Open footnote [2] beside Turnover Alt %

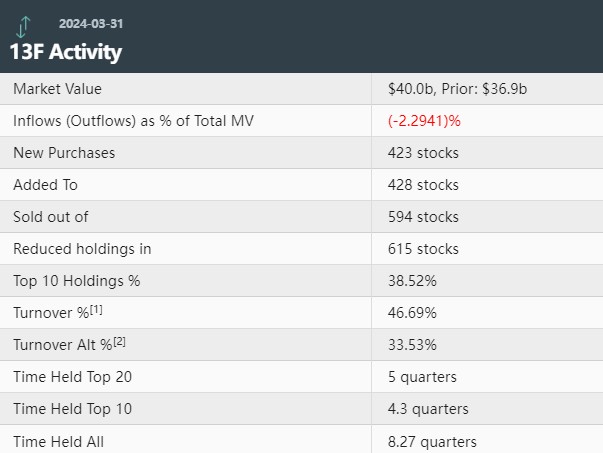coord(119,341)
